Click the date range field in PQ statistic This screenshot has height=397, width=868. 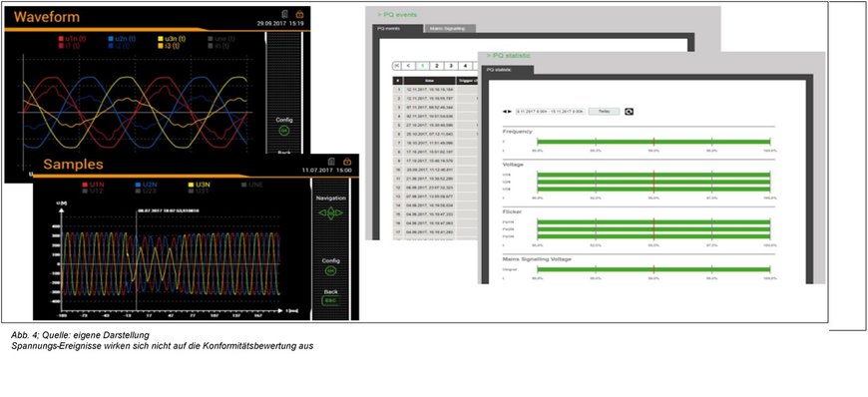coord(551,112)
